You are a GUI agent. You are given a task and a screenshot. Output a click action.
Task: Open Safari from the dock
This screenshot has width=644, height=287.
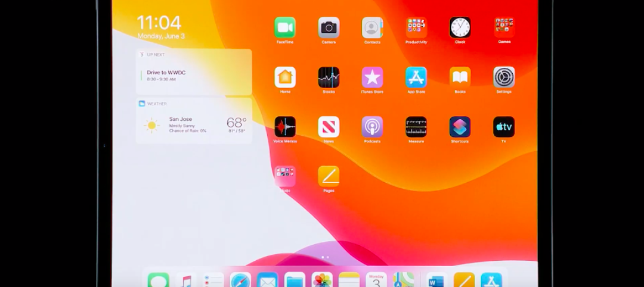click(x=240, y=281)
